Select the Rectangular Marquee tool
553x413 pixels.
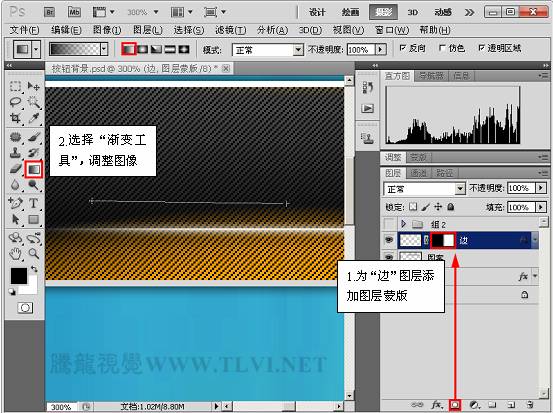coord(16,86)
